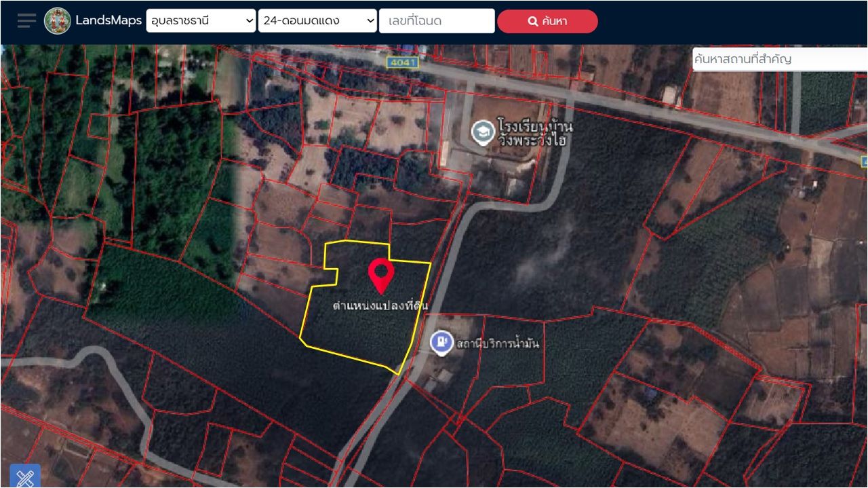868x488 pixels.
Task: Click the LandsMaps title text
Action: 108,20
